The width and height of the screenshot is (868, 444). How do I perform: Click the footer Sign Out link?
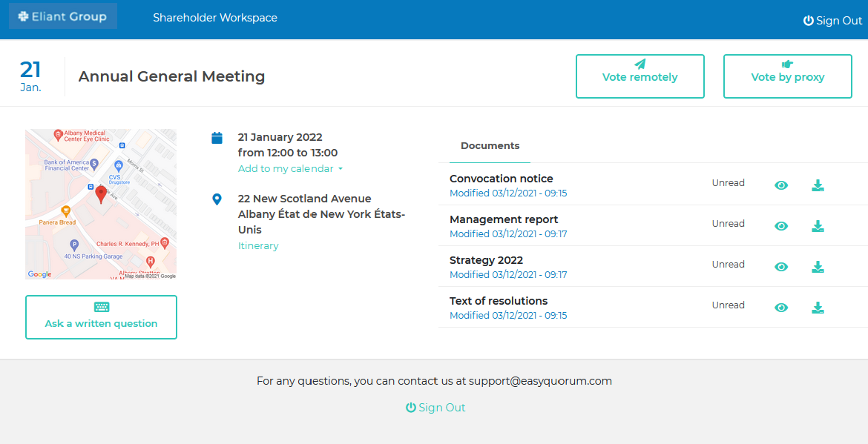(435, 408)
